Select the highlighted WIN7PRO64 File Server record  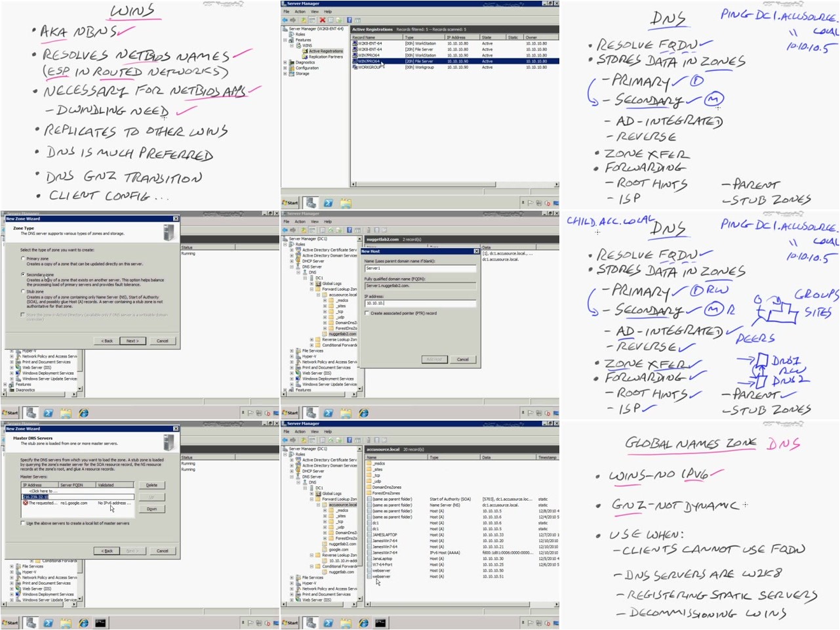pos(455,61)
